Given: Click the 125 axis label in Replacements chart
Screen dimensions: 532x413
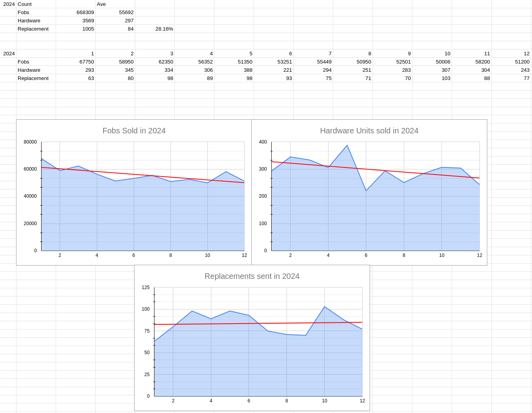Looking at the screenshot, I should point(145,287).
